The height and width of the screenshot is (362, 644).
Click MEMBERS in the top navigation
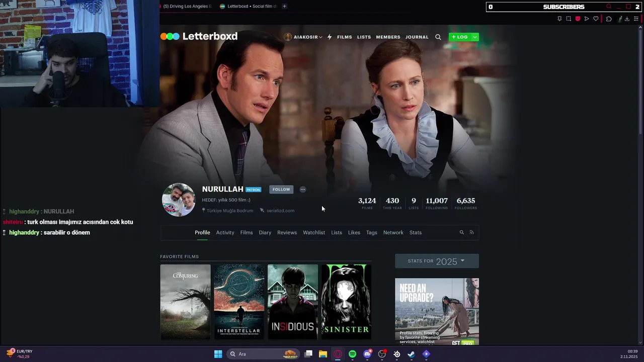(x=388, y=37)
